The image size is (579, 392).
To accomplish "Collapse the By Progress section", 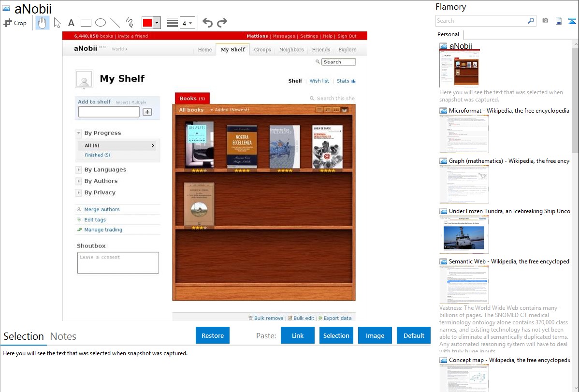I will coord(78,133).
